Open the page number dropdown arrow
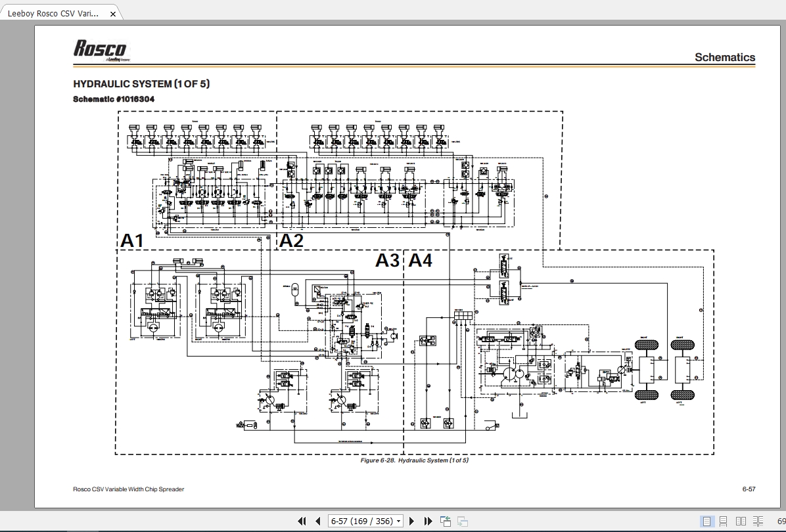This screenshot has height=532, width=786. [398, 521]
